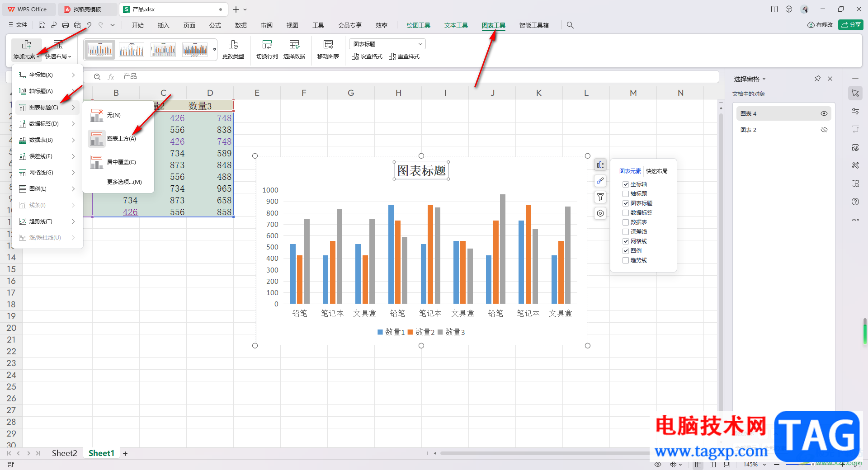Click the chart title 图表标题
This screenshot has width=868, height=470.
pos(421,171)
